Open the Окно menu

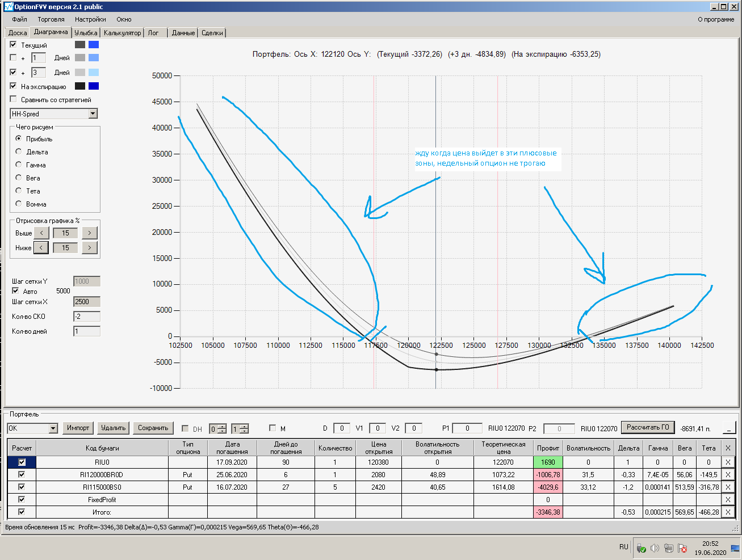click(124, 19)
